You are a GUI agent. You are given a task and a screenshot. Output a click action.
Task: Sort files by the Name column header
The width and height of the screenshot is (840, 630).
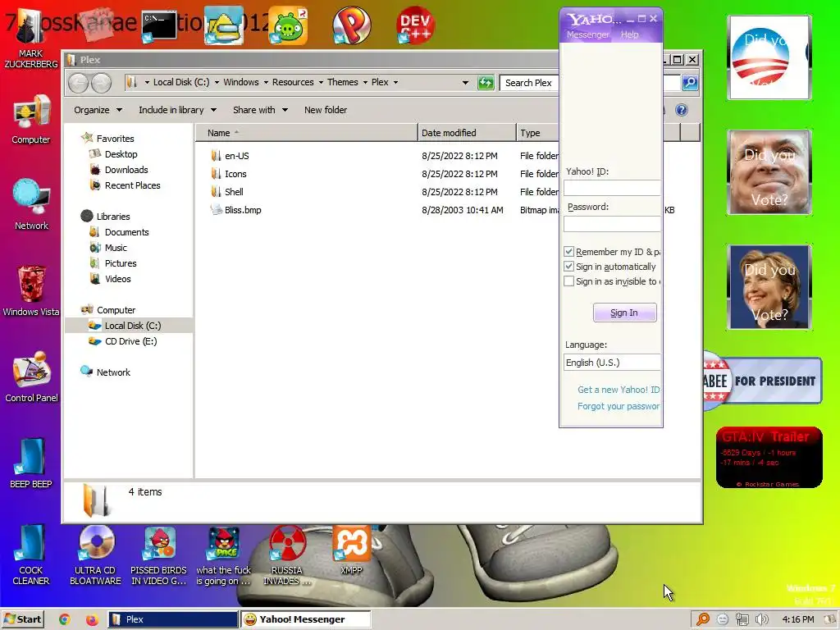click(x=307, y=133)
